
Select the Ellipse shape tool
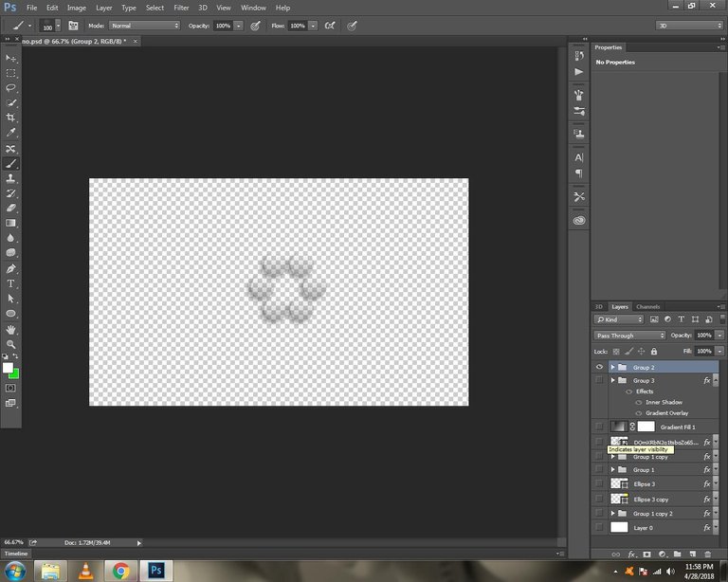tap(10, 314)
